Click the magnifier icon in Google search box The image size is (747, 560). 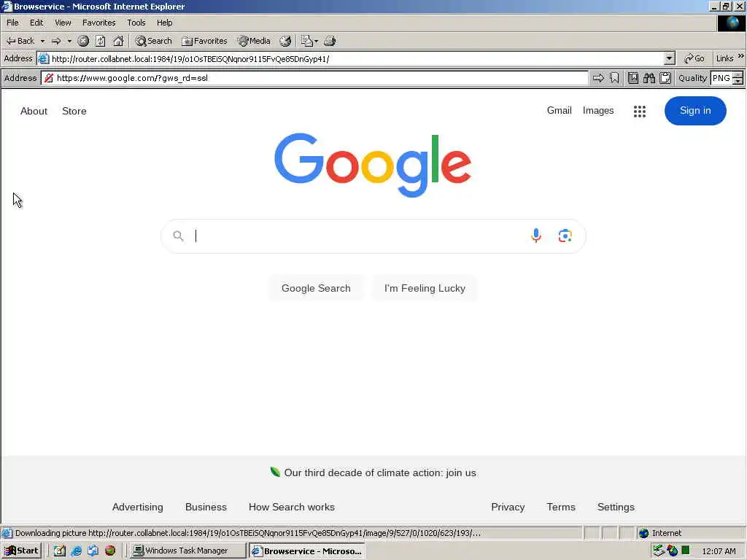tap(178, 236)
